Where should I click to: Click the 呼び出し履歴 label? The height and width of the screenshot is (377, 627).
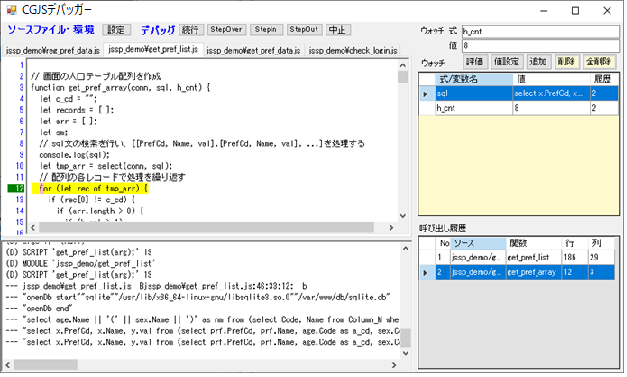click(443, 228)
